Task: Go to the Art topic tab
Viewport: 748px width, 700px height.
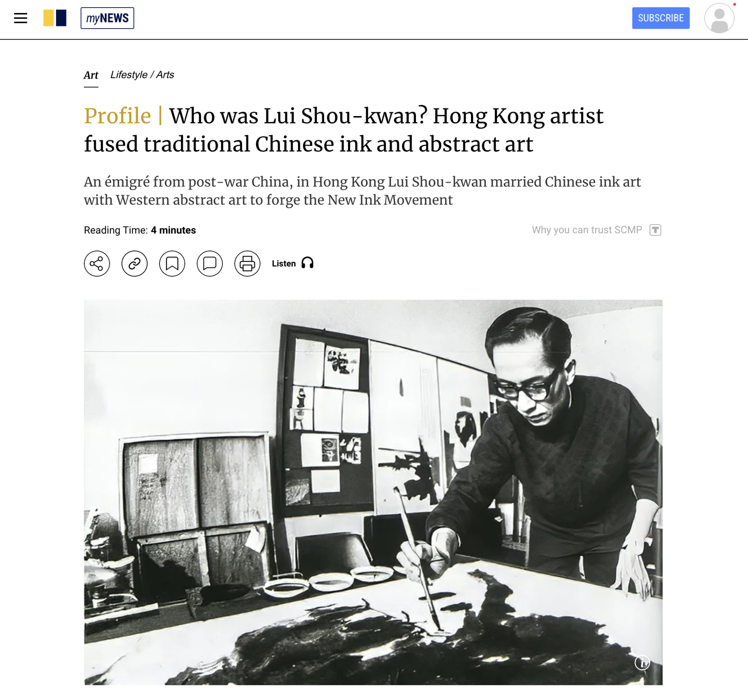Action: tap(91, 75)
